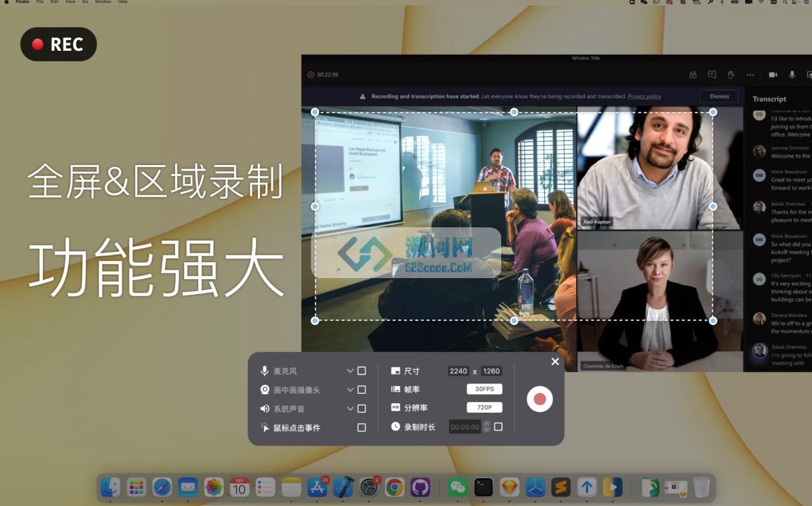Open the App Store Dock icon
Viewport: 812px width, 506px height.
click(317, 487)
